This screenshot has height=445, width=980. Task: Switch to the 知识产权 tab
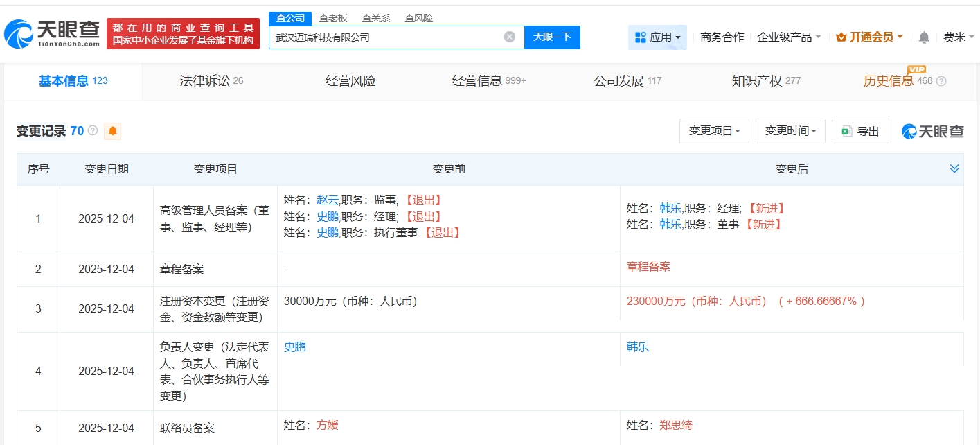(765, 81)
